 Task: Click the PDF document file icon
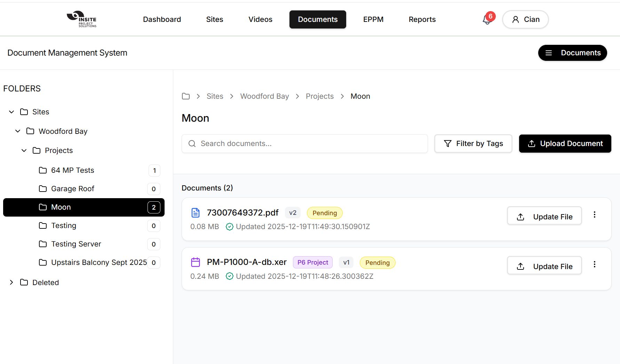(x=196, y=213)
